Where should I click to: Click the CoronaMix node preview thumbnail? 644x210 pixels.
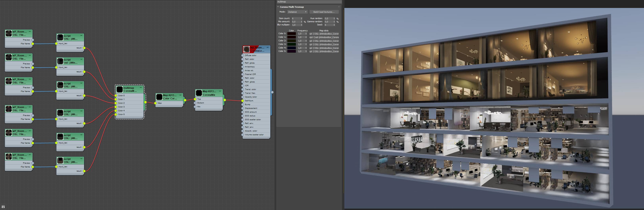pyautogui.click(x=199, y=93)
